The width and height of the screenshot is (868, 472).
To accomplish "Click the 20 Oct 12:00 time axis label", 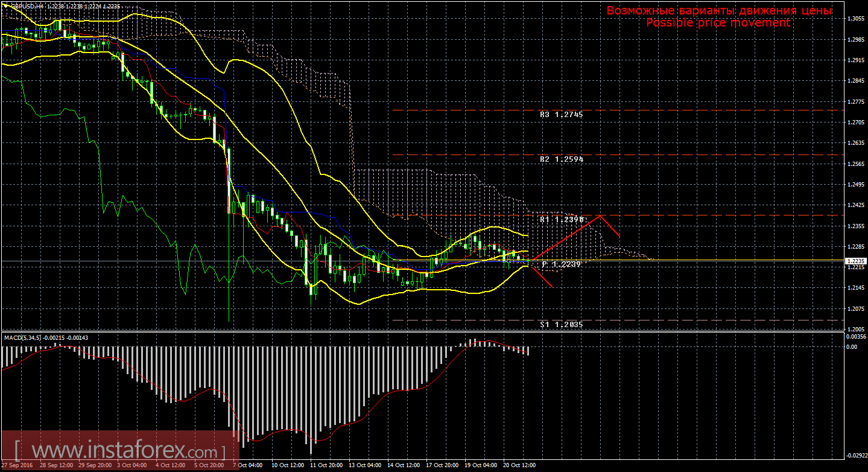I will click(518, 466).
